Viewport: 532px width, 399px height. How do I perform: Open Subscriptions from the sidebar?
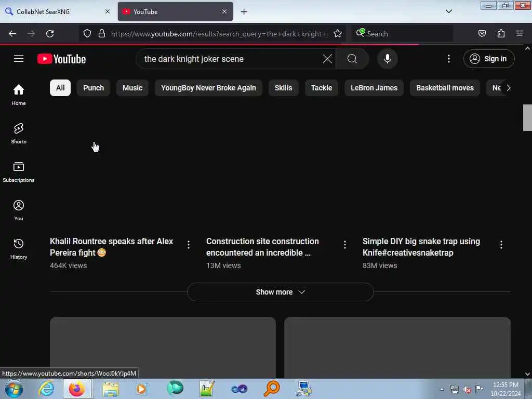tap(19, 171)
